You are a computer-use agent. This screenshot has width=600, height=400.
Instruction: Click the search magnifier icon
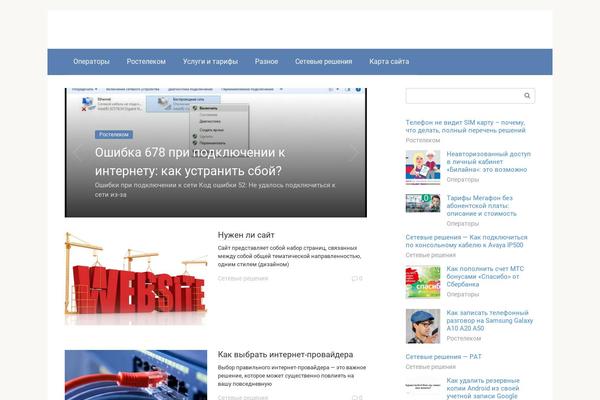coord(527,96)
